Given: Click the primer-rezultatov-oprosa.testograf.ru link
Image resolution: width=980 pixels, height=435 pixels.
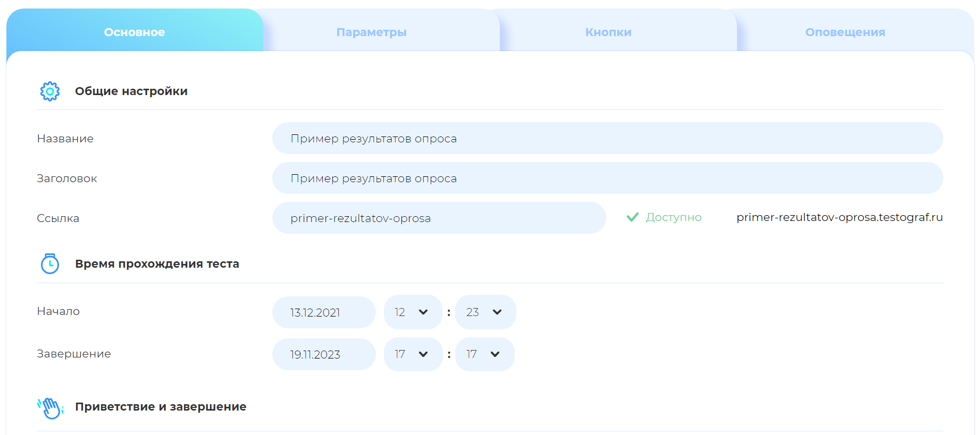Looking at the screenshot, I should 839,217.
